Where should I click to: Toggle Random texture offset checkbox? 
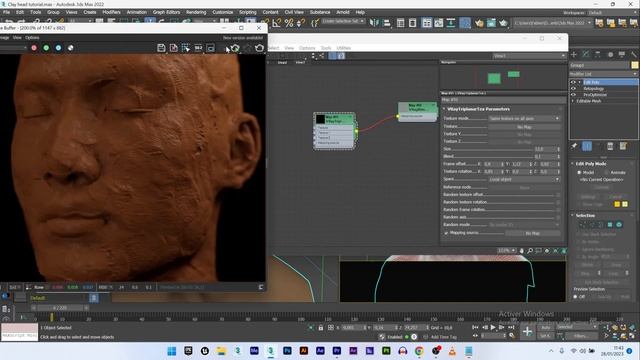[558, 195]
